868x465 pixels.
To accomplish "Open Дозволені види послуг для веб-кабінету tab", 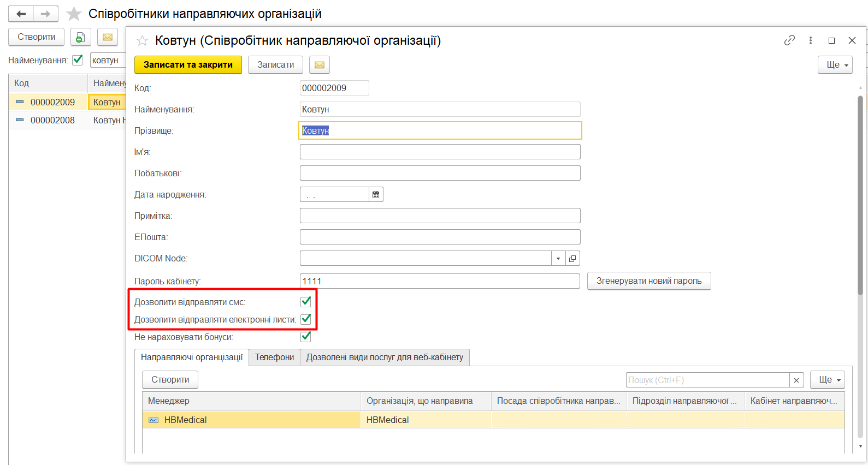I will tap(385, 357).
